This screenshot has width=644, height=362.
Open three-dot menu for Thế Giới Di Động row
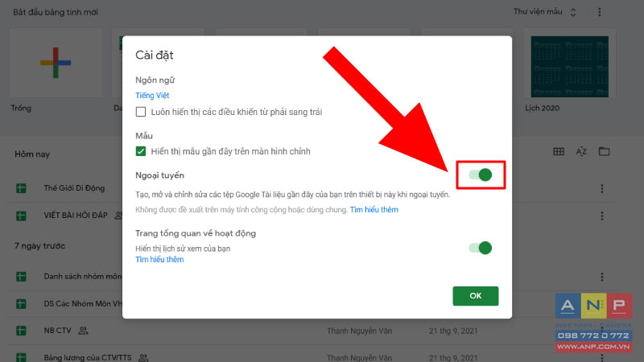(x=602, y=188)
